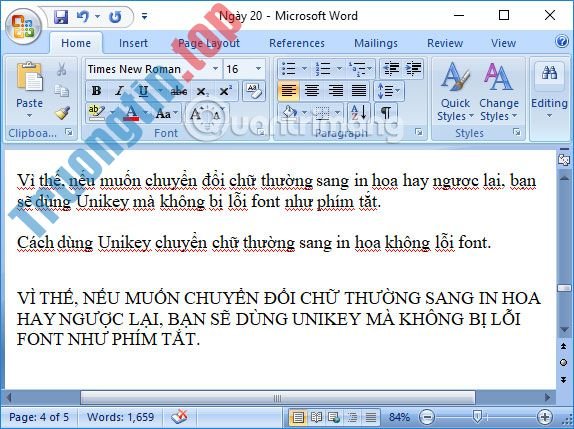Toggle italic formatting
Viewport: 574px width, 429px height.
[119, 91]
